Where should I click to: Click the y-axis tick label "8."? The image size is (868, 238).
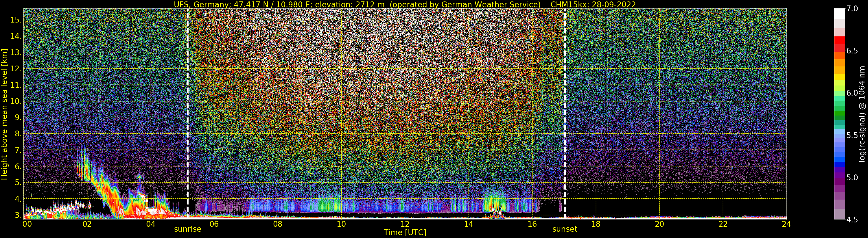[x=18, y=134]
